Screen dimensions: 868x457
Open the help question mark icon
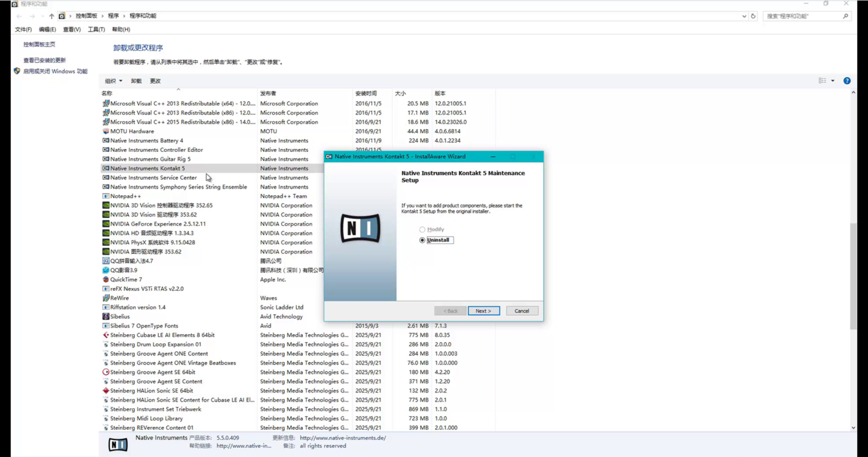pos(847,81)
